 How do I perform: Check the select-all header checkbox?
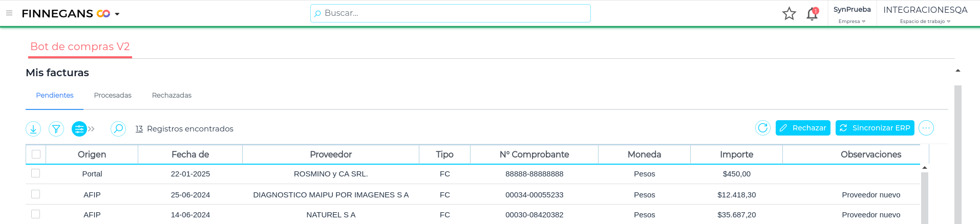[x=36, y=154]
